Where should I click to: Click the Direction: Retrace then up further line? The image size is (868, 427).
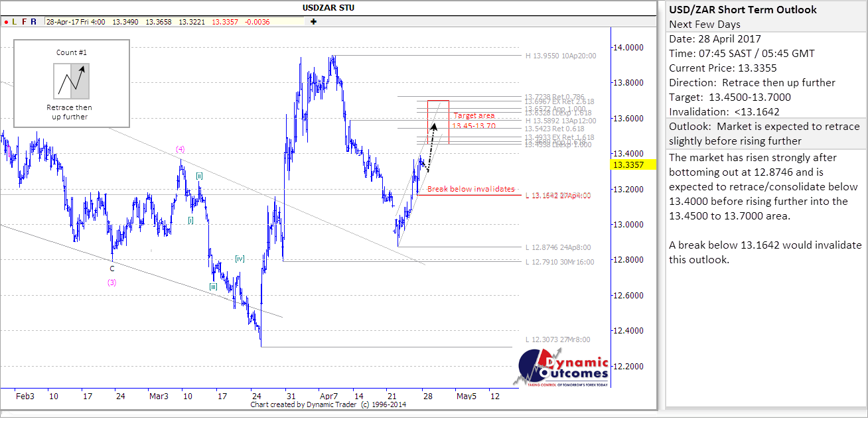click(x=753, y=83)
